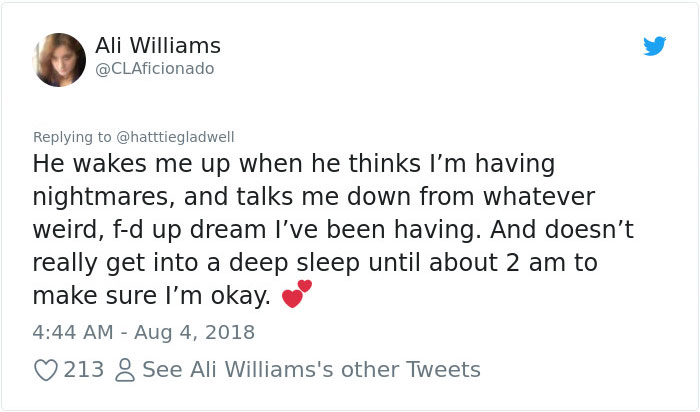
Task: Click the "Replying to" label
Action: [x=73, y=136]
